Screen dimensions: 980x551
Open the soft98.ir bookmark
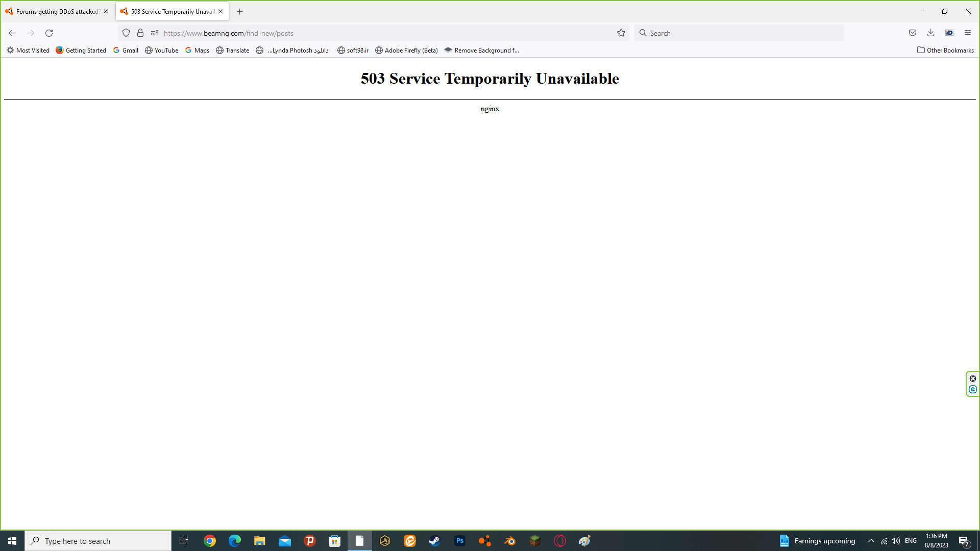click(353, 51)
